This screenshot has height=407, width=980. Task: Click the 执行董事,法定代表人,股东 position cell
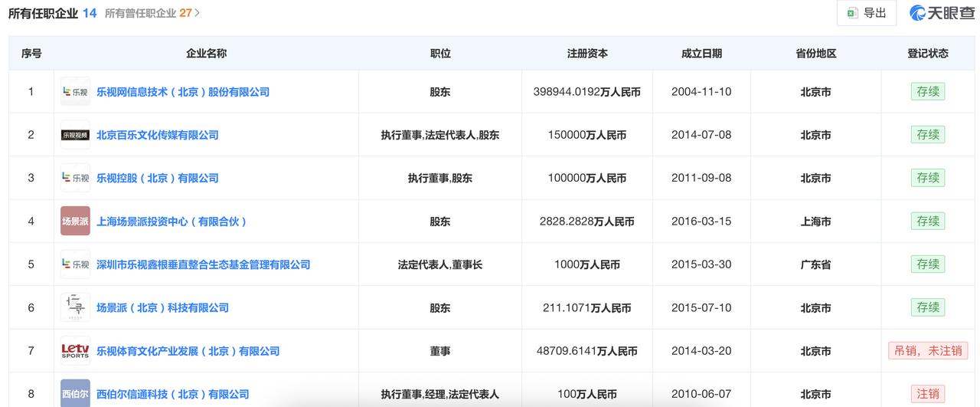pyautogui.click(x=440, y=135)
